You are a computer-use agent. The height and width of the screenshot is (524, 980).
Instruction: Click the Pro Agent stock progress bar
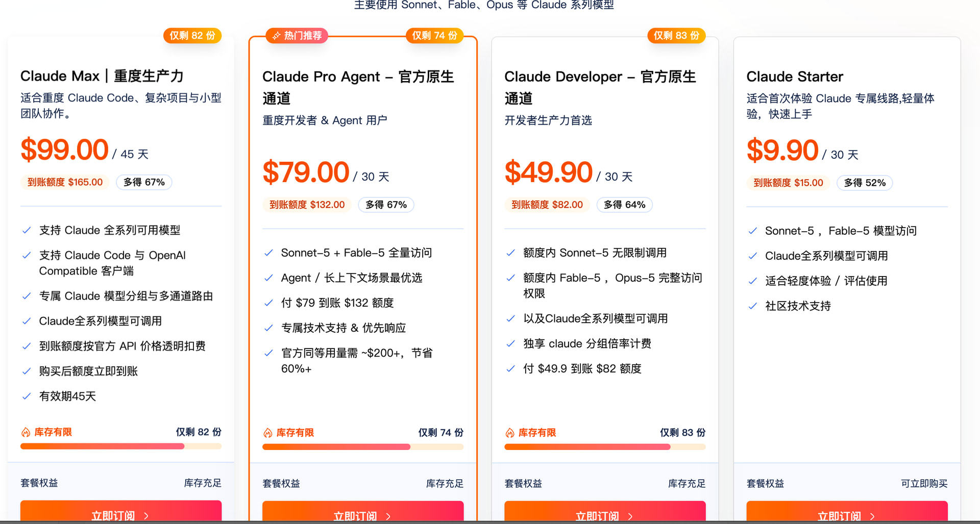click(363, 447)
